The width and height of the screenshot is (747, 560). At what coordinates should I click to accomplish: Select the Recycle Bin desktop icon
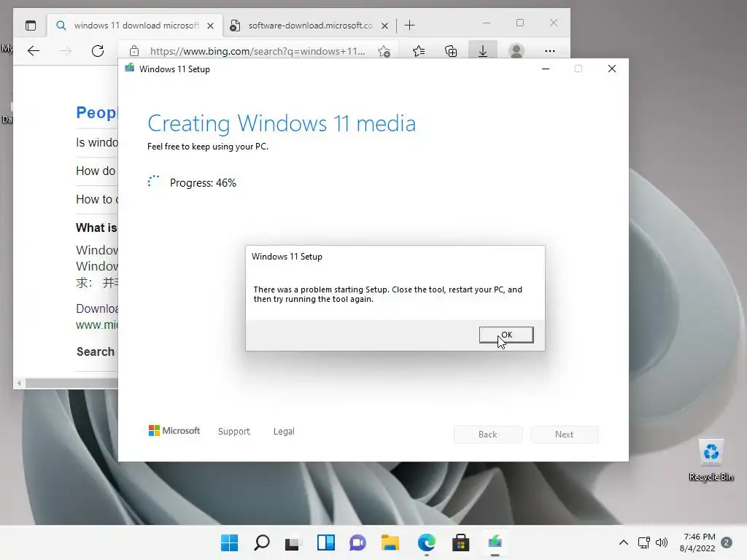(711, 460)
